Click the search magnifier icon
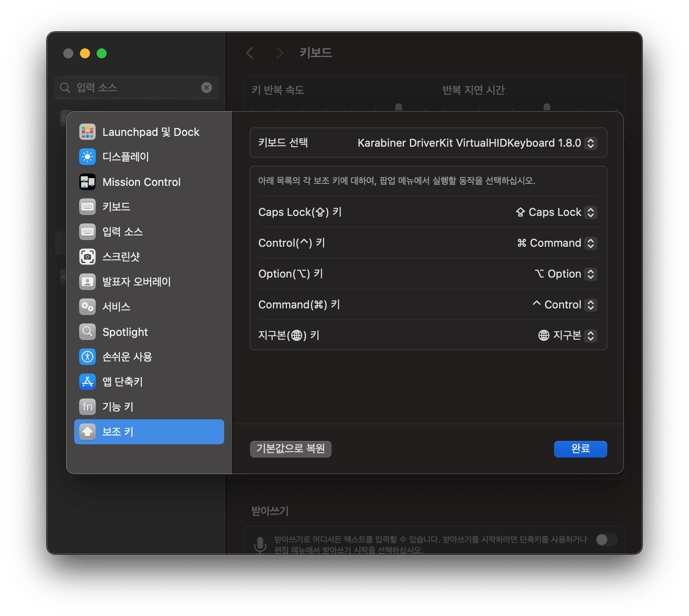Image resolution: width=689 pixels, height=616 pixels. 65,88
